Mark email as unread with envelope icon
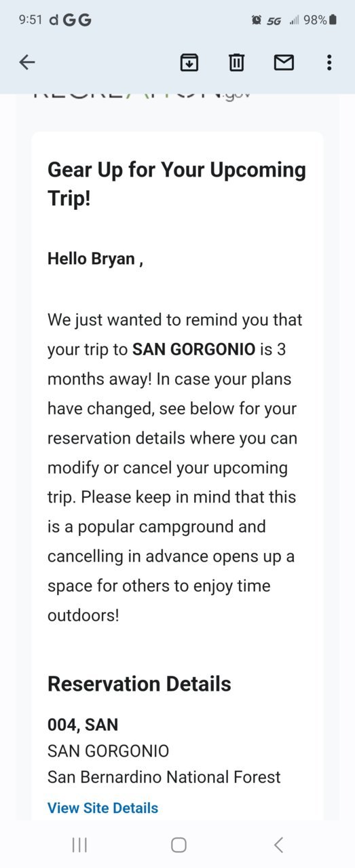This screenshot has height=868, width=355. click(x=284, y=62)
